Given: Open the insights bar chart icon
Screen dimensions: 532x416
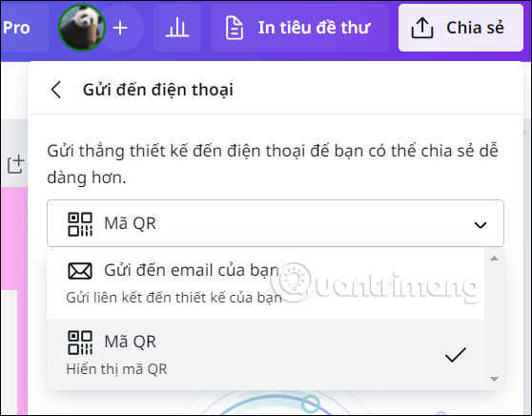Looking at the screenshot, I should coord(177,28).
